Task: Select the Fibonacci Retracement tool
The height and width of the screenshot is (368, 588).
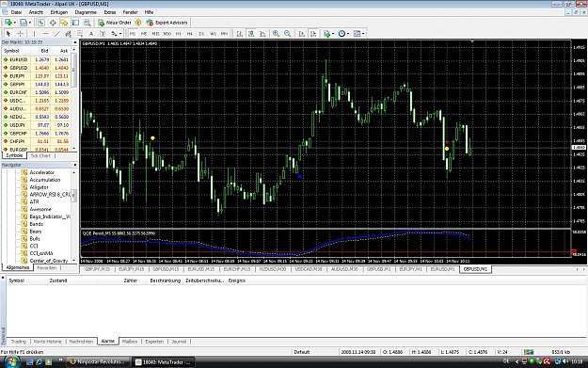Action: [x=80, y=34]
